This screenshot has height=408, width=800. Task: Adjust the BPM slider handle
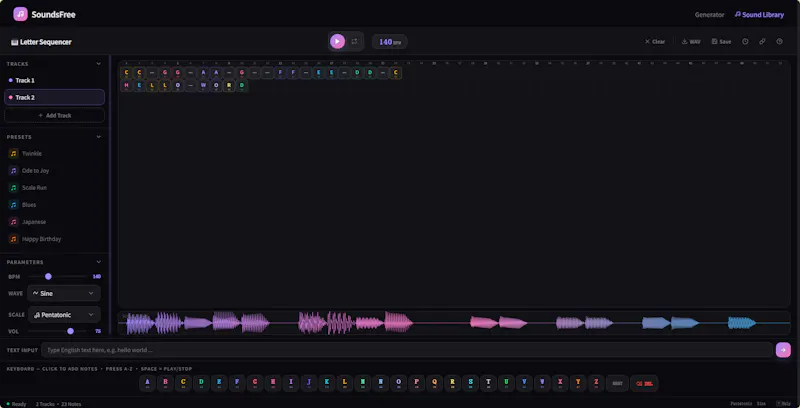[x=48, y=276]
